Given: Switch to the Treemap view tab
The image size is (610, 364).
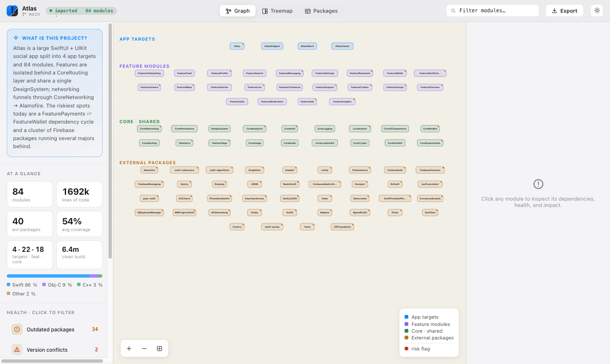Looking at the screenshot, I should coord(277,11).
